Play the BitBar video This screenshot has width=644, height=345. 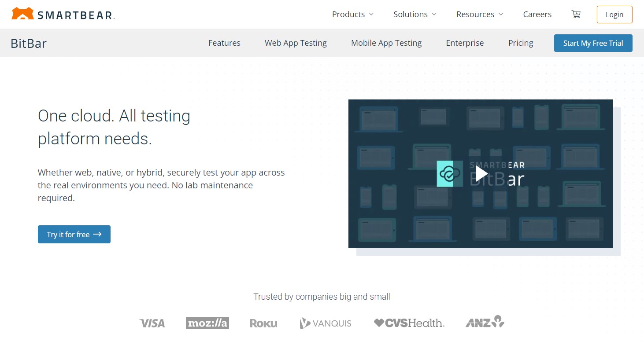tap(481, 174)
